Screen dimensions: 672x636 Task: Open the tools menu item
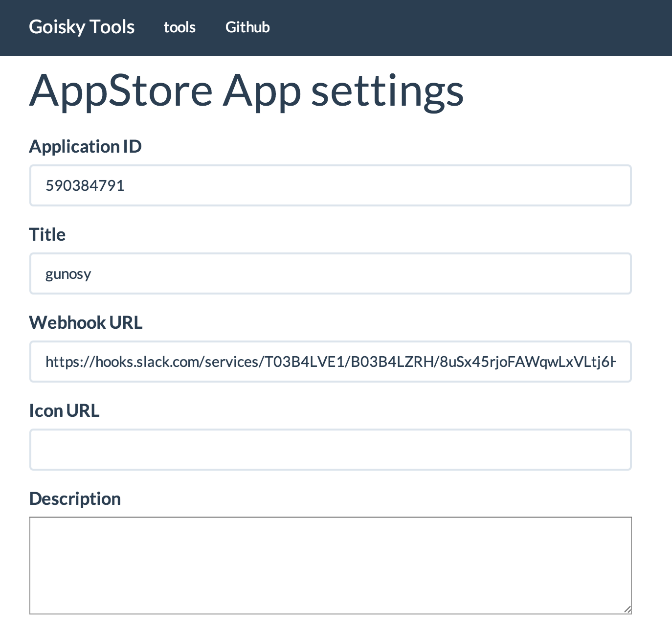[179, 27]
